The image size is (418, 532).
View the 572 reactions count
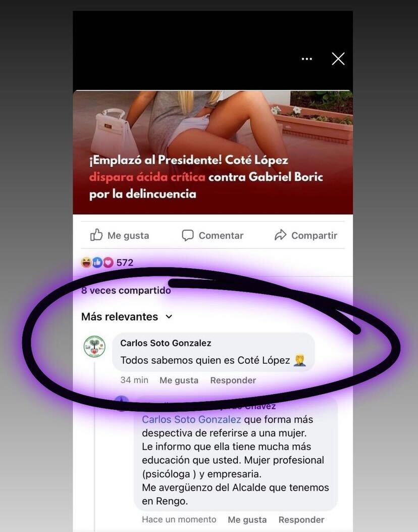[x=125, y=262]
